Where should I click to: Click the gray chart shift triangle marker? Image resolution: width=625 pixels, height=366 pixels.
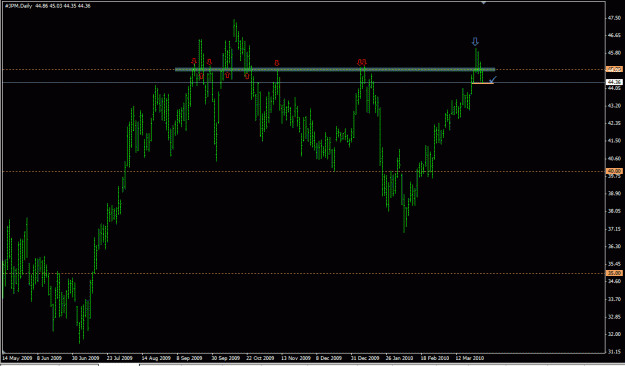483,3
